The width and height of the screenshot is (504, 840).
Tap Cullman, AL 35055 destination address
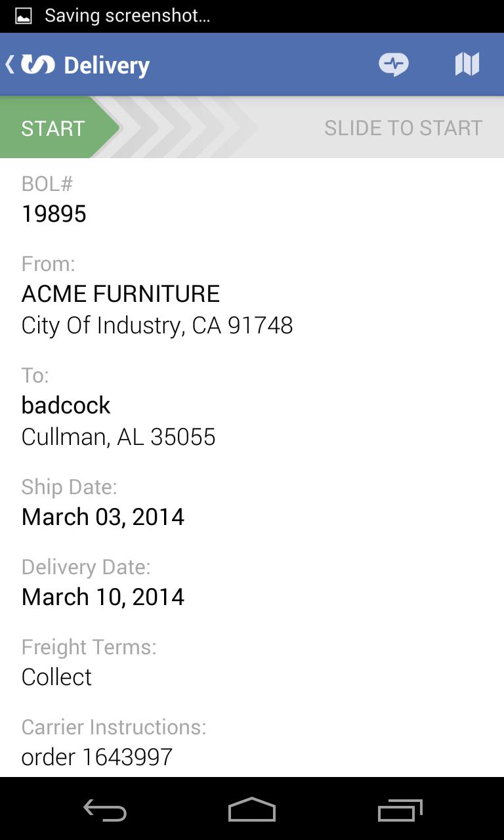pyautogui.click(x=118, y=437)
